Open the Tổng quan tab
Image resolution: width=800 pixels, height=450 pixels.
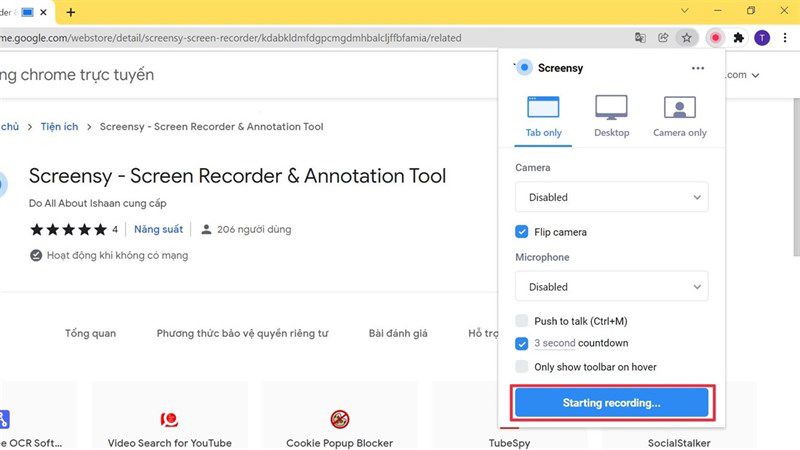[90, 333]
